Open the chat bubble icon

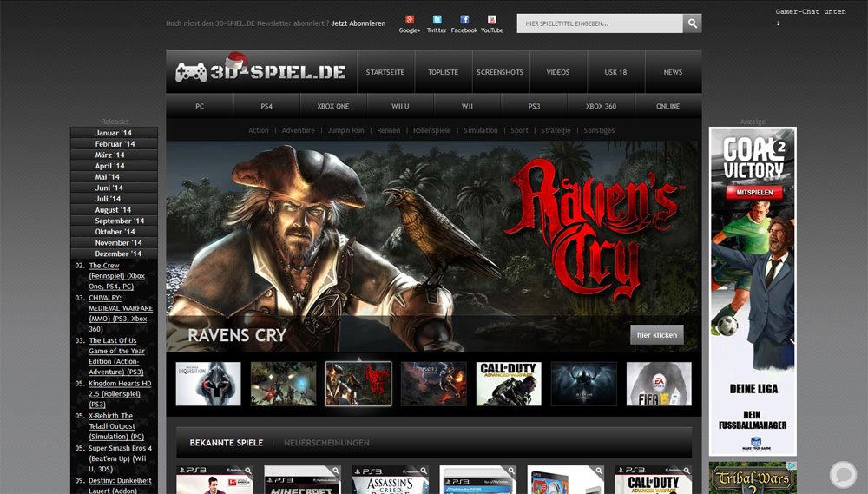[843, 474]
